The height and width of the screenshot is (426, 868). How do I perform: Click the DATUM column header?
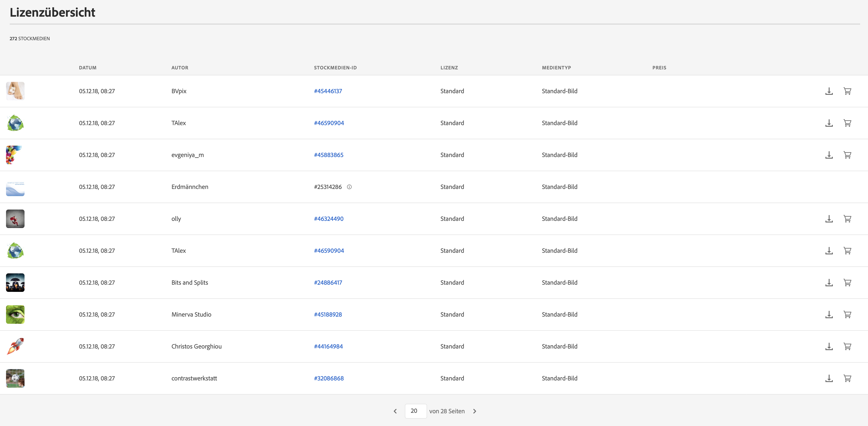click(x=88, y=68)
